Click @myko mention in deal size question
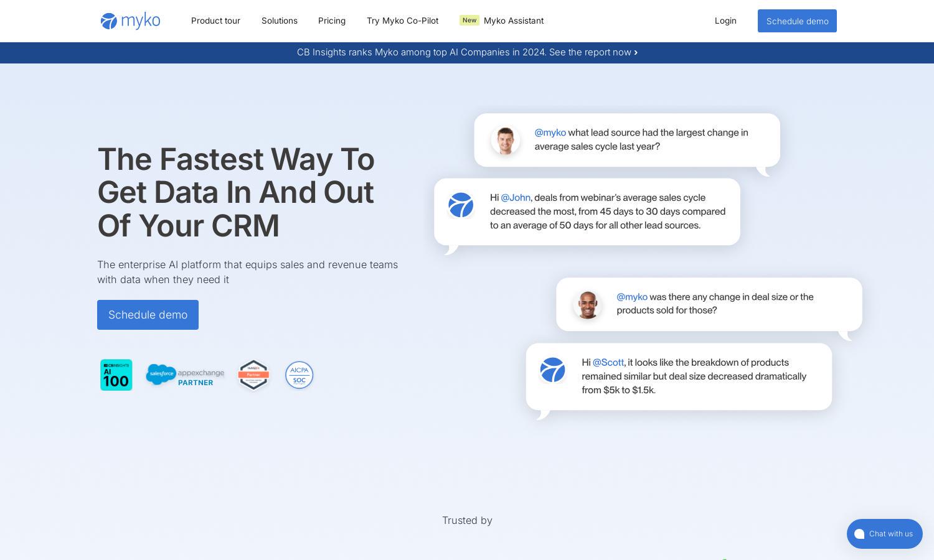 point(632,297)
